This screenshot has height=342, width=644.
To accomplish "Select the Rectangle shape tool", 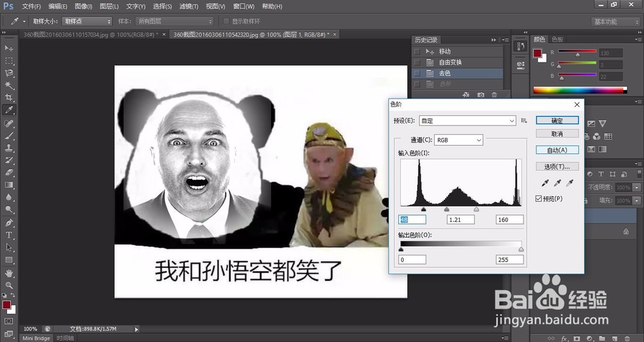I will (8, 260).
